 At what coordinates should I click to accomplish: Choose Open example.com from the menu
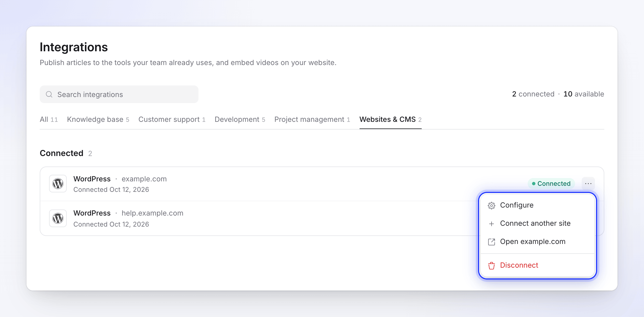[x=538, y=242]
